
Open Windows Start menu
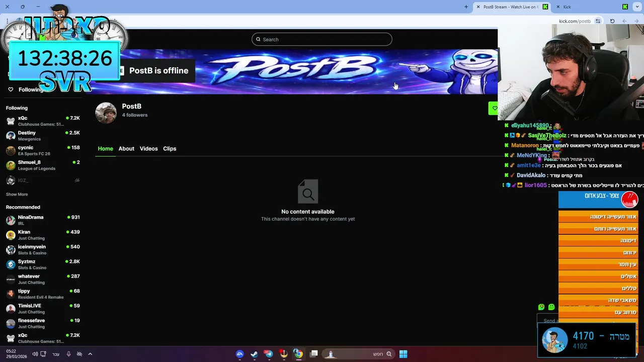coord(403,354)
